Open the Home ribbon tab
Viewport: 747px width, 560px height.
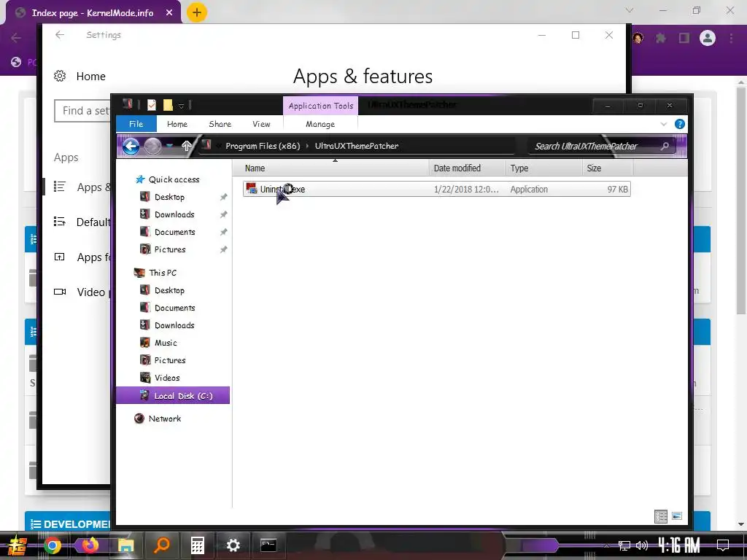coord(177,124)
